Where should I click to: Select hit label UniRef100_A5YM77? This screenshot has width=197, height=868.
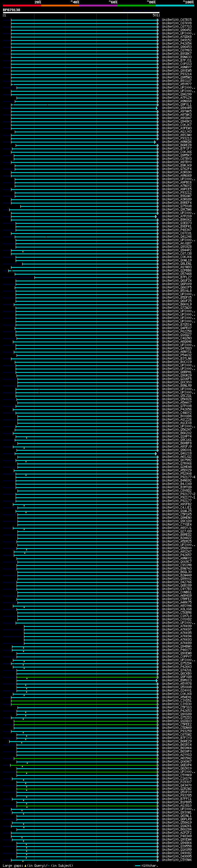pos(176,84)
